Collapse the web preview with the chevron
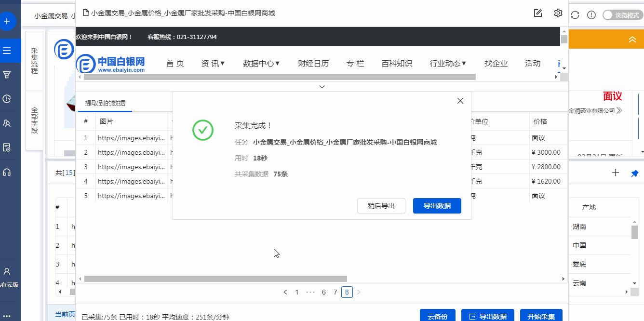This screenshot has height=321, width=644. click(x=322, y=87)
